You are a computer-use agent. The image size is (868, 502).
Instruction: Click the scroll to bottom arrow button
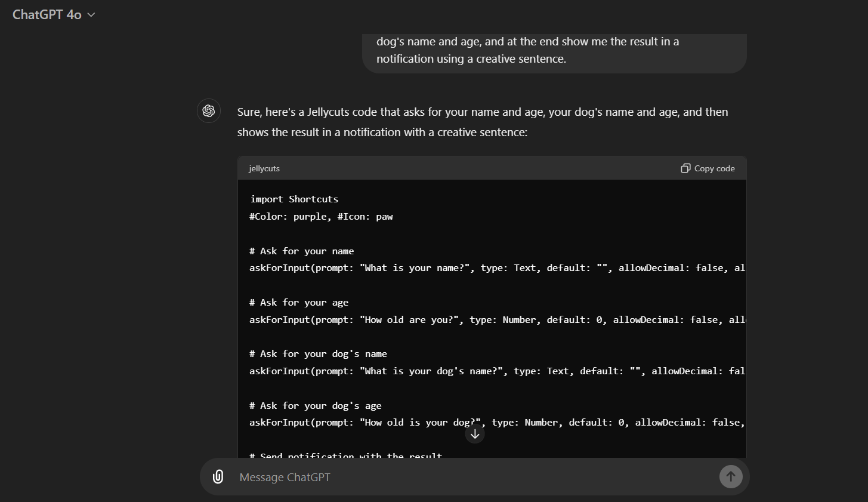[475, 434]
